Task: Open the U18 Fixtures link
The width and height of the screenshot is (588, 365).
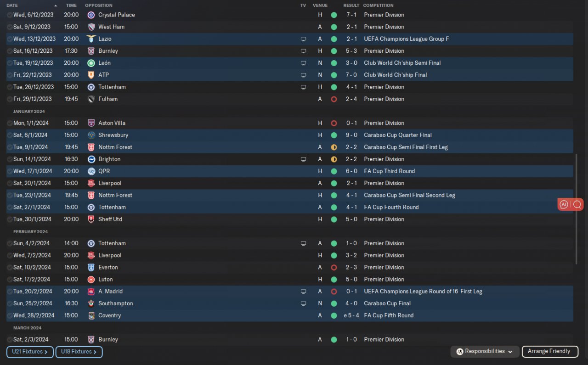Action: click(x=79, y=352)
